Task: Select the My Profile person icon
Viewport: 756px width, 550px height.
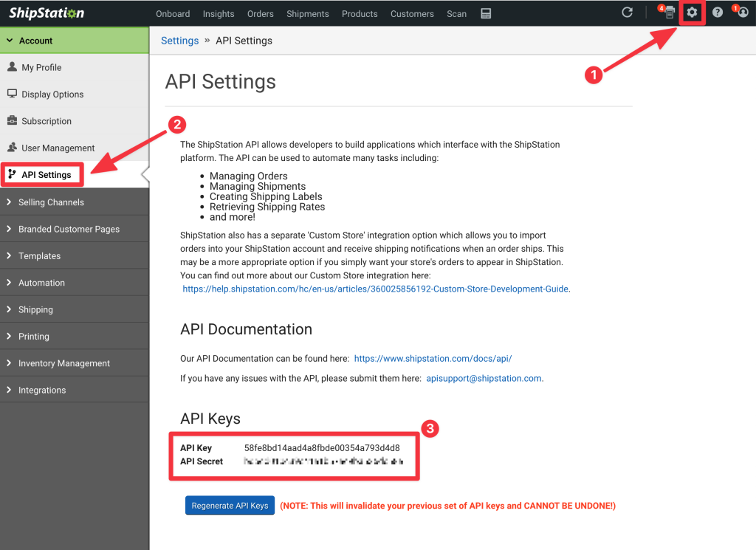Action: (13, 67)
